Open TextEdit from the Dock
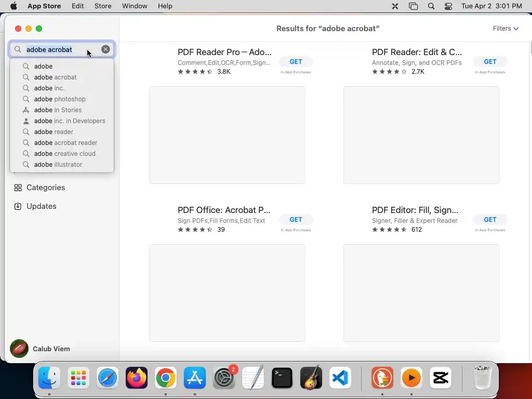This screenshot has width=532, height=399. [253, 378]
